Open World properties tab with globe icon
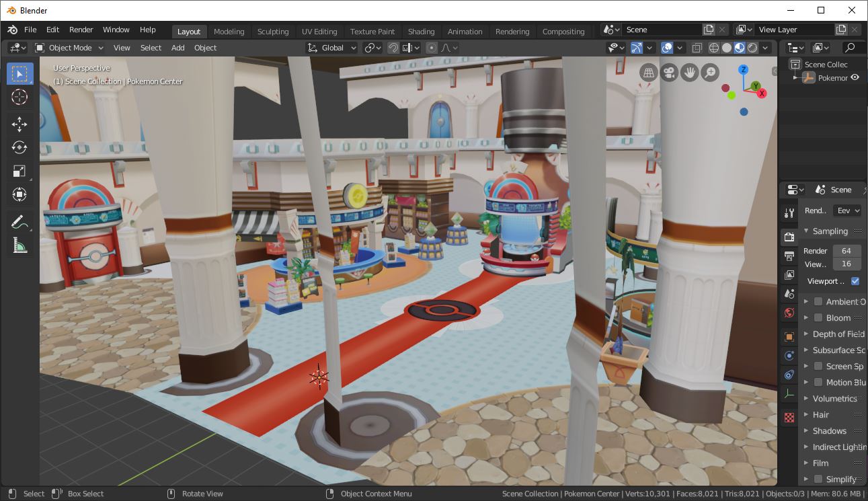The image size is (868, 501). [x=789, y=313]
